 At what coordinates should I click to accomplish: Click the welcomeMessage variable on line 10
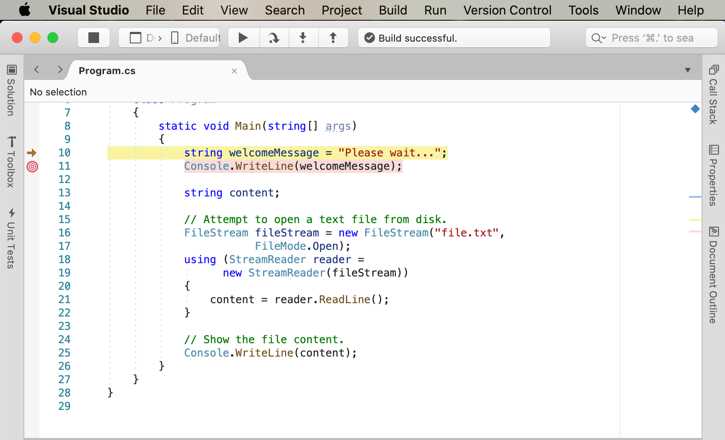(274, 153)
